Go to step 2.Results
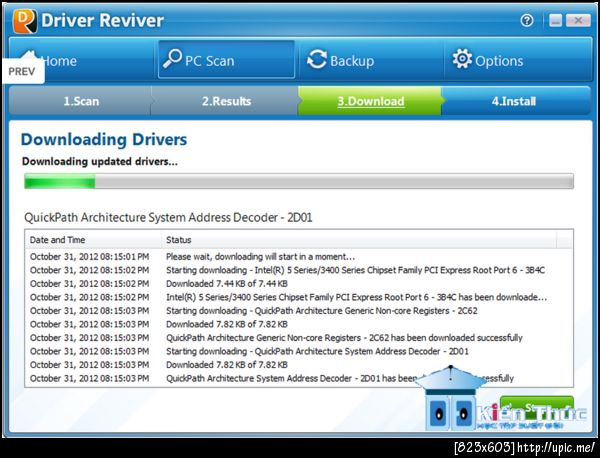The height and width of the screenshot is (458, 600). pos(226,101)
